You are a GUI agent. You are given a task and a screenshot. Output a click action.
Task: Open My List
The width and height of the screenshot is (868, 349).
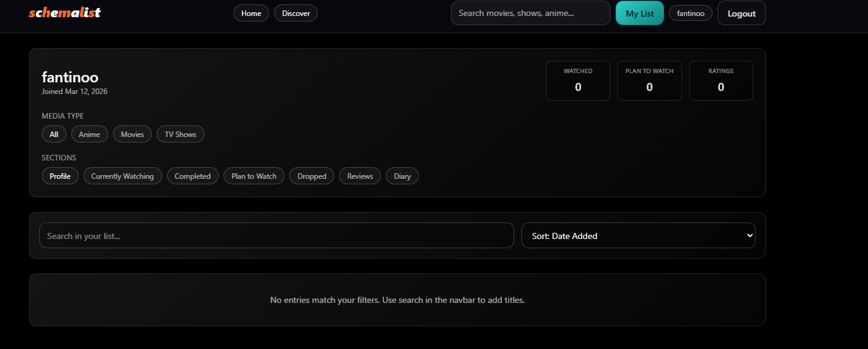[639, 14]
